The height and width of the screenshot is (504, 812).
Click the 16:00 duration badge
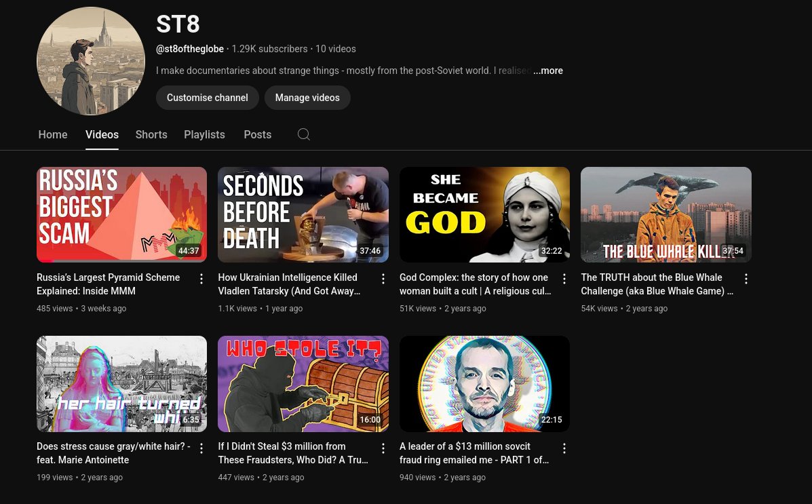coord(370,420)
